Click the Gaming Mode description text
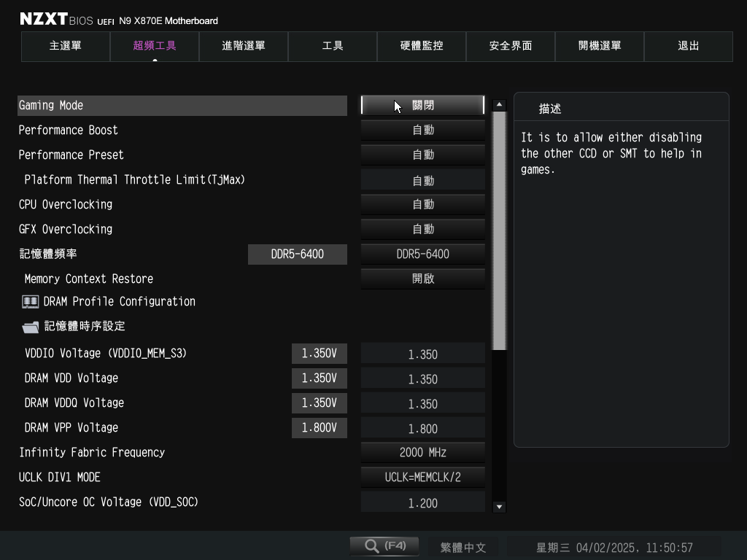The width and height of the screenshot is (747, 560). (611, 153)
